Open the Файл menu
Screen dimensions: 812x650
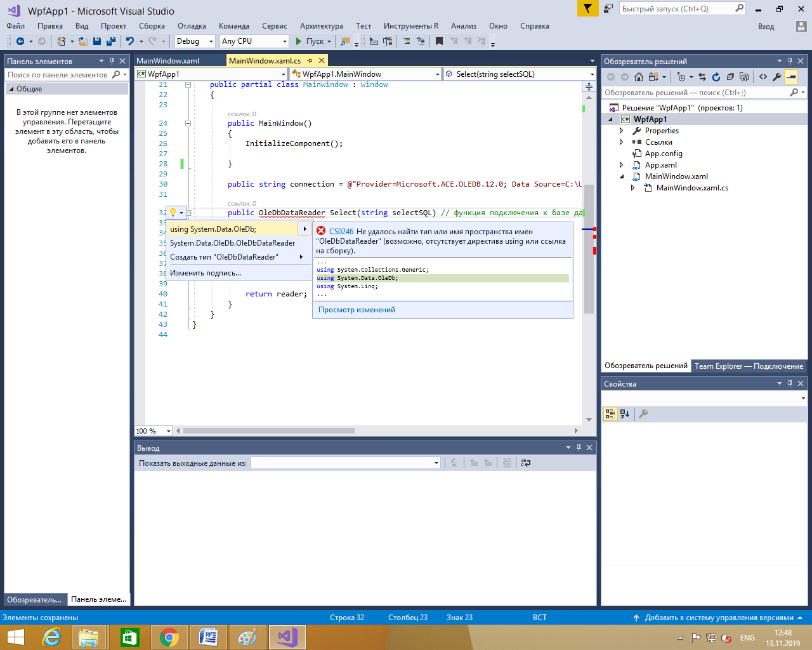(x=16, y=26)
